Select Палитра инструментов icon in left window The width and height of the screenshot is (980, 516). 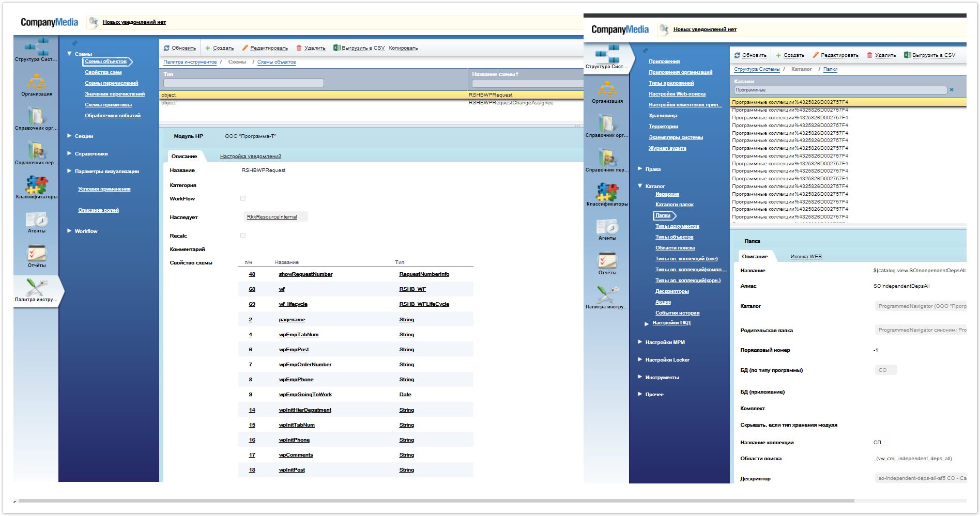(36, 287)
